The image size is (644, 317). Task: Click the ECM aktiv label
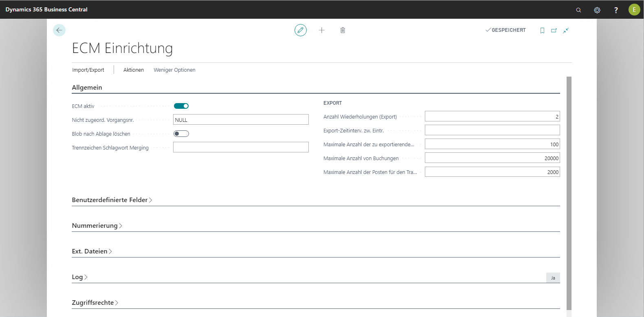coord(83,106)
